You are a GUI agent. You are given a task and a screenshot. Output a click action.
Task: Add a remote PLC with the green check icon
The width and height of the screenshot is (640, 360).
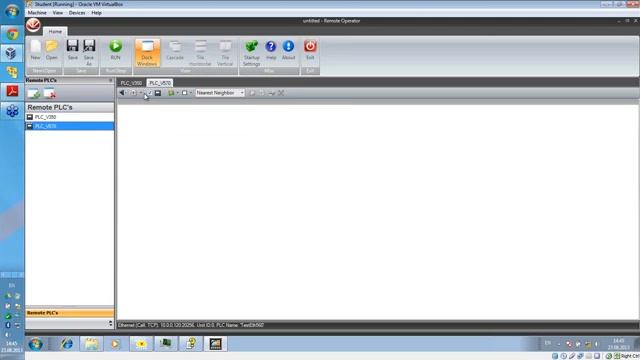pyautogui.click(x=34, y=93)
